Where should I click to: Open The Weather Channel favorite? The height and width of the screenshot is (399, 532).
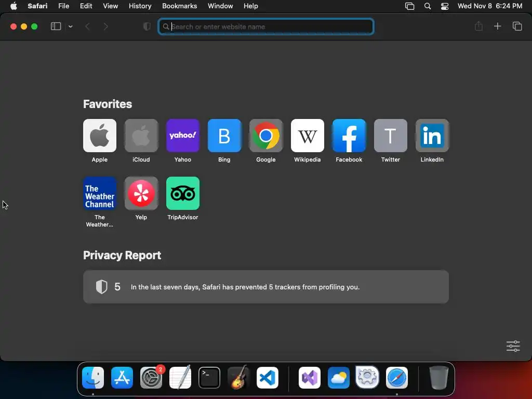click(99, 193)
